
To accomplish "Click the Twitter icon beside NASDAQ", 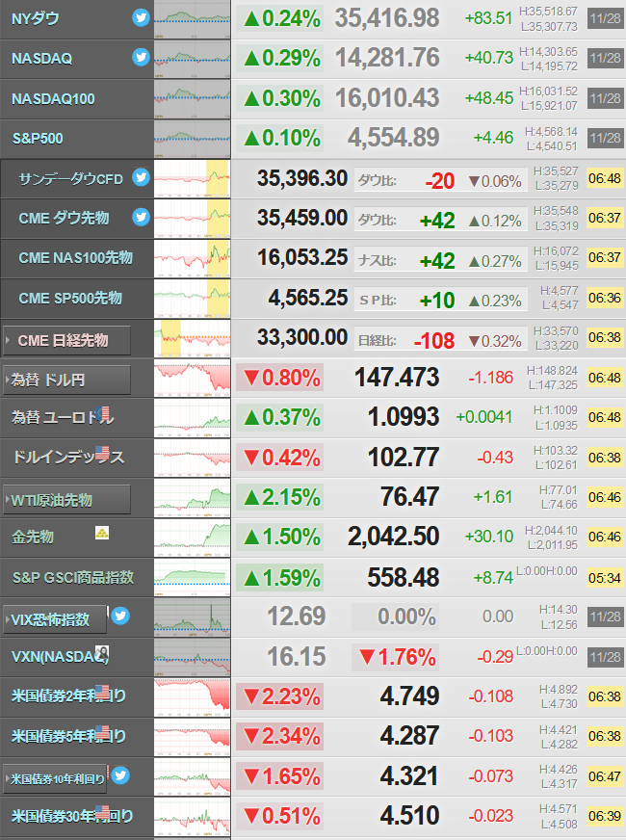I will (141, 57).
